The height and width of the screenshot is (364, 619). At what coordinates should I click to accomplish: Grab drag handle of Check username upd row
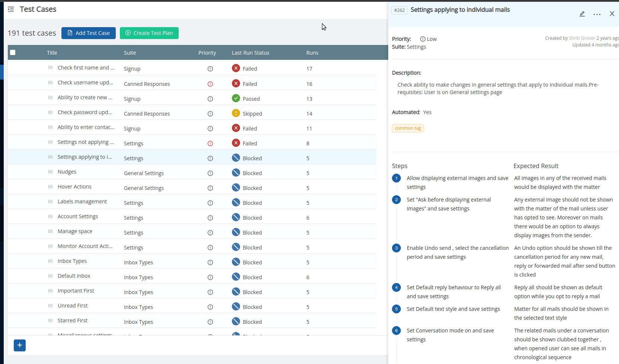pyautogui.click(x=50, y=83)
